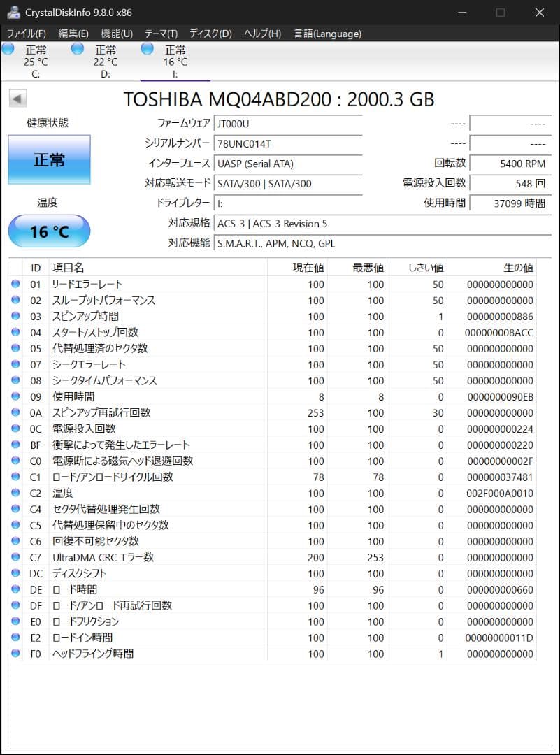560x755 pixels.
Task: Click the status orb for drive C:
Action: (8, 49)
